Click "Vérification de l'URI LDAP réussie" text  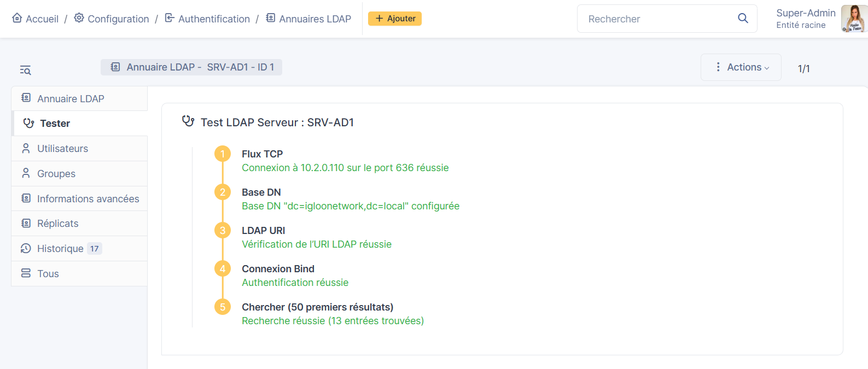coord(317,244)
